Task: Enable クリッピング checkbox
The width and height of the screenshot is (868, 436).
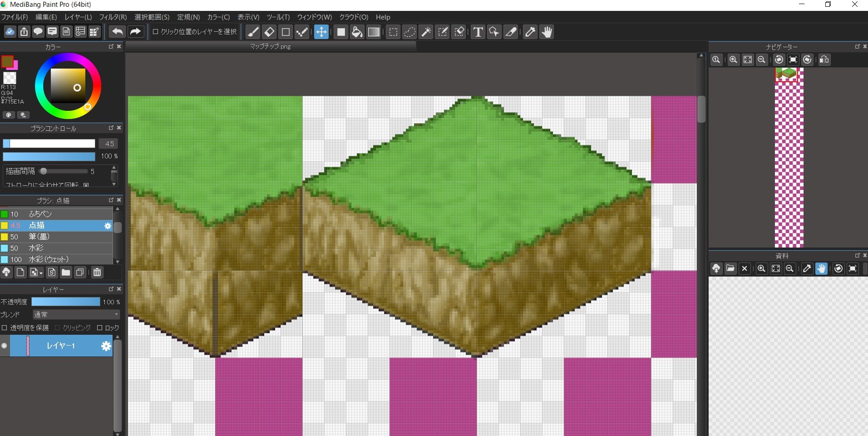Action: tap(57, 328)
